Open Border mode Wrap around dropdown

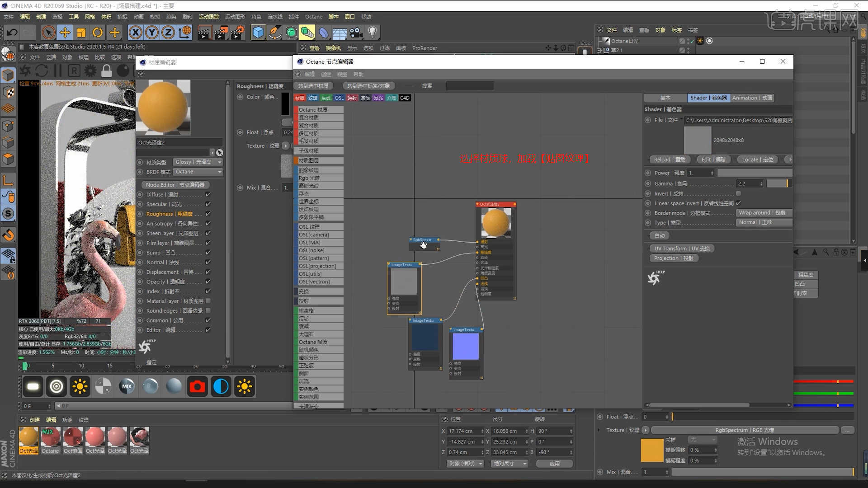(x=764, y=213)
